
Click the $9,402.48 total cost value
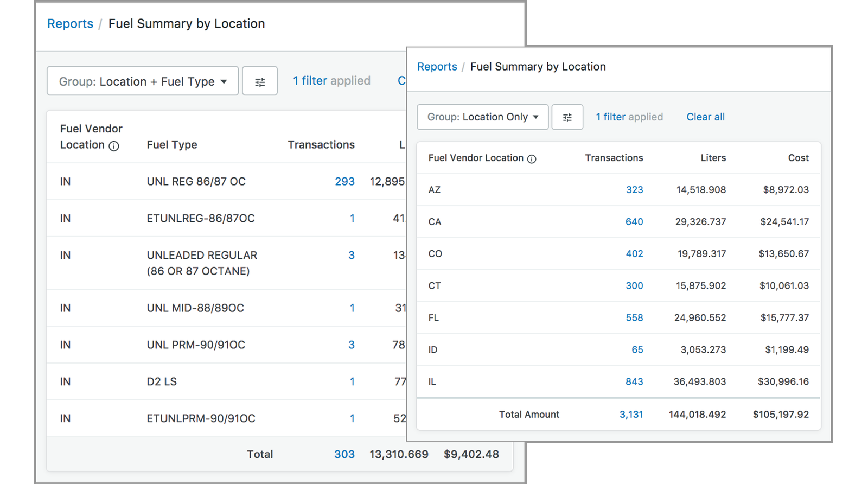click(471, 455)
